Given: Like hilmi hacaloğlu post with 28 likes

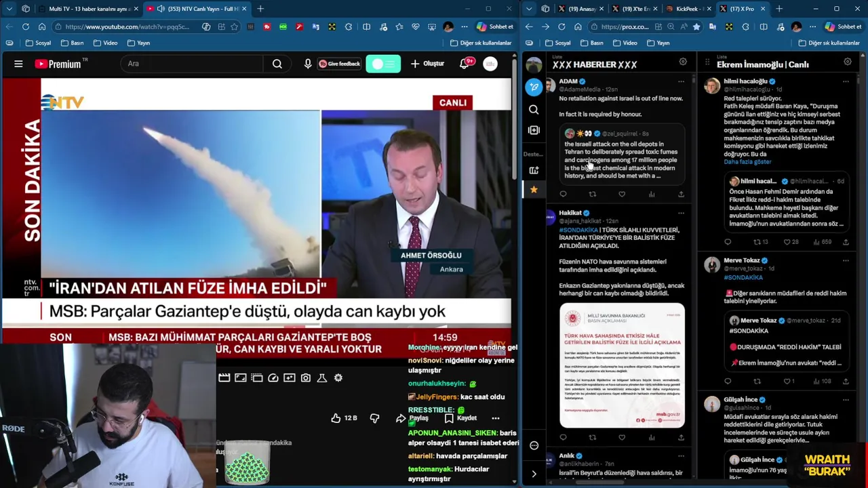Looking at the screenshot, I should [x=791, y=242].
